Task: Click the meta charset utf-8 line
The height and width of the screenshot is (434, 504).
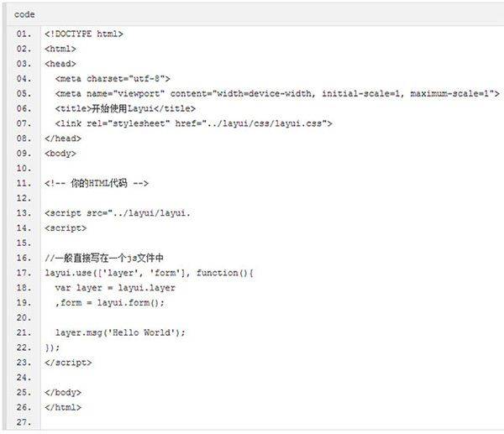Action: tap(110, 79)
